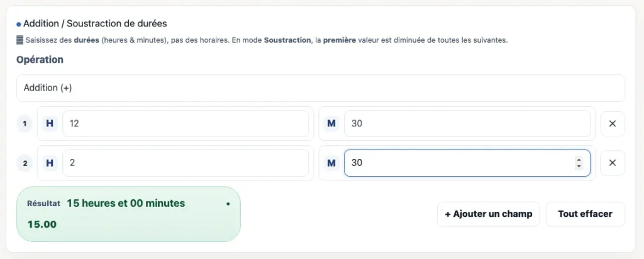Focus the first row minutes field
This screenshot has width=644, height=259.
[x=467, y=124]
